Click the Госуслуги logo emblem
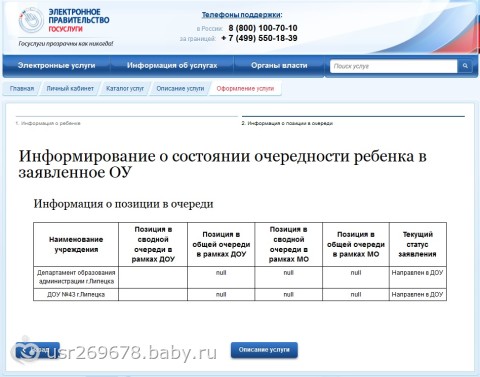 pos(31,21)
